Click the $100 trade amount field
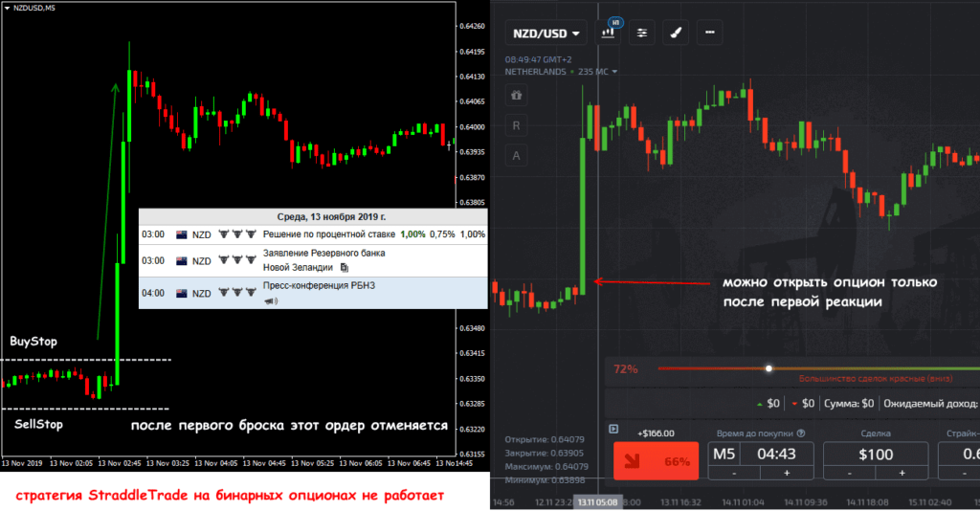The height and width of the screenshot is (511, 980). pos(876,455)
